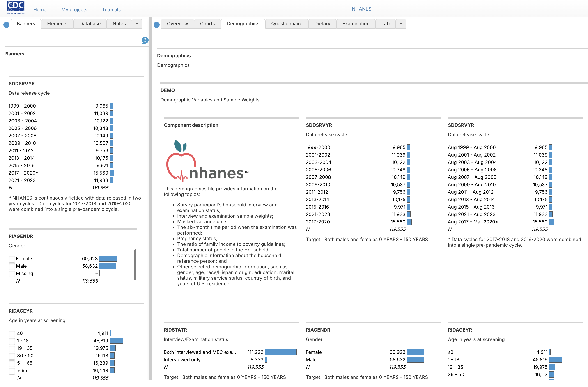Click the NHANES project title

point(361,9)
